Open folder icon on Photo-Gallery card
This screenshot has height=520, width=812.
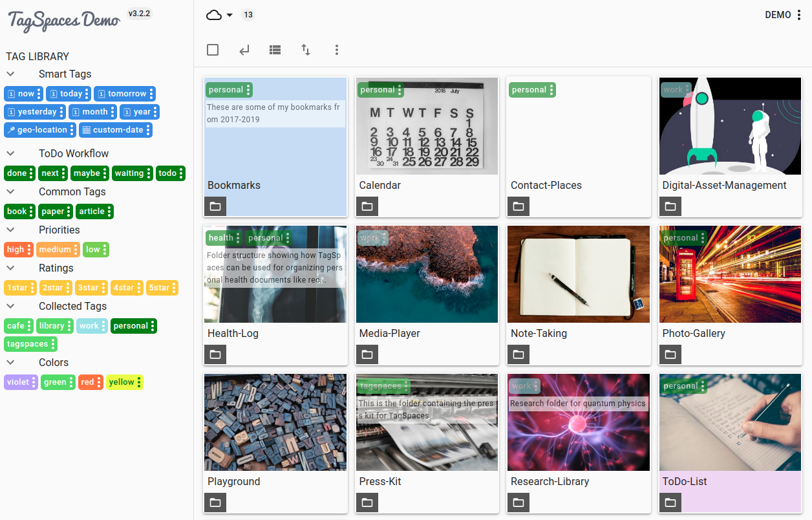click(x=670, y=354)
